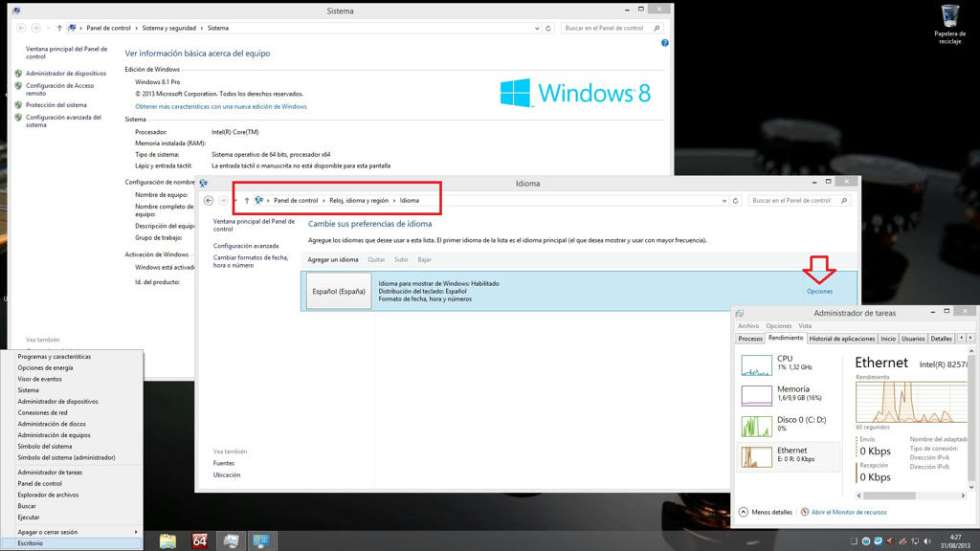
Task: Open Fuentes link in Idioma window
Action: click(x=224, y=464)
